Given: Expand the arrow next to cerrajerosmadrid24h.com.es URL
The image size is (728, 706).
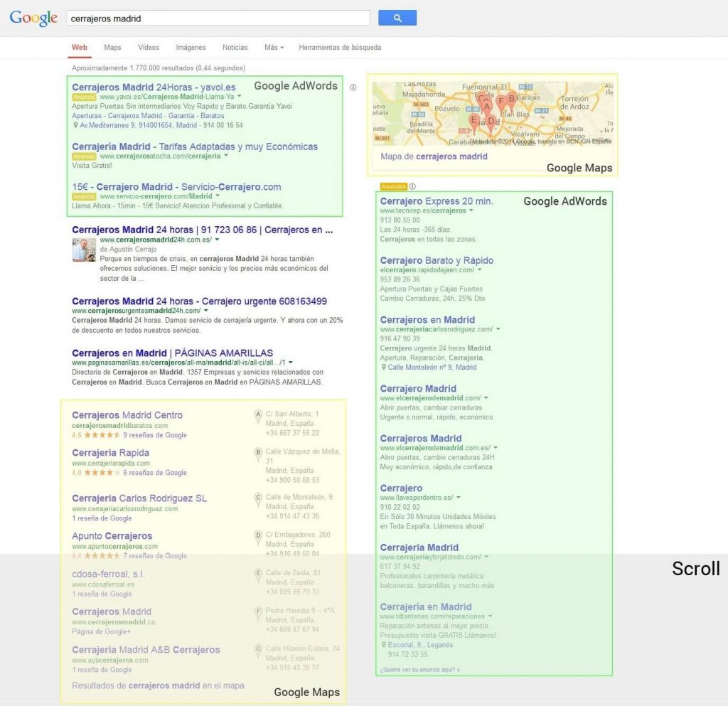Looking at the screenshot, I should tap(217, 240).
